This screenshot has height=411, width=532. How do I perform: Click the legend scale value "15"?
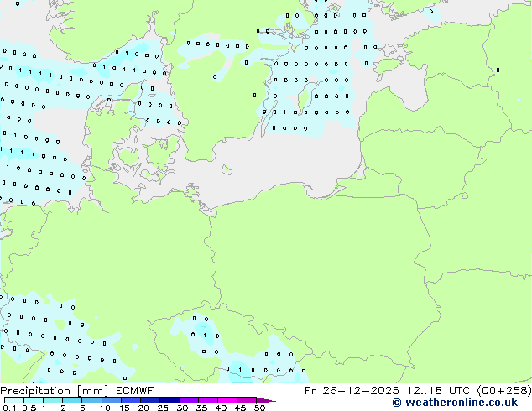click(124, 408)
